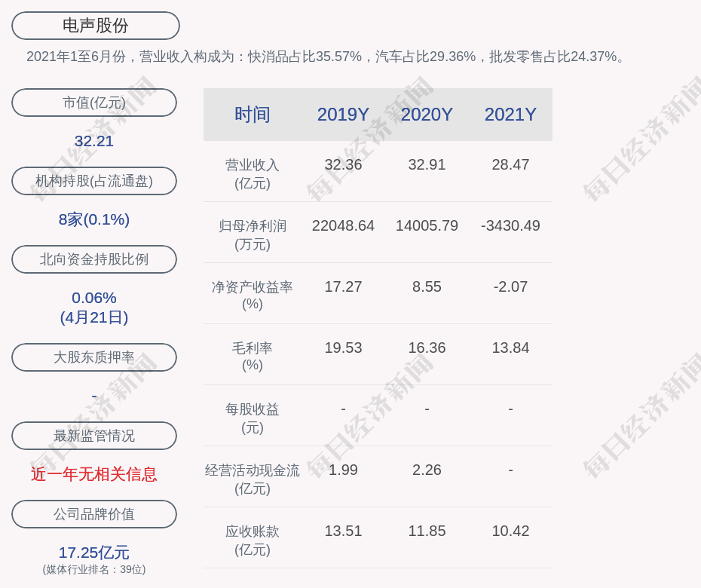Click ranking note 媒体行业排名：39位

(94, 569)
